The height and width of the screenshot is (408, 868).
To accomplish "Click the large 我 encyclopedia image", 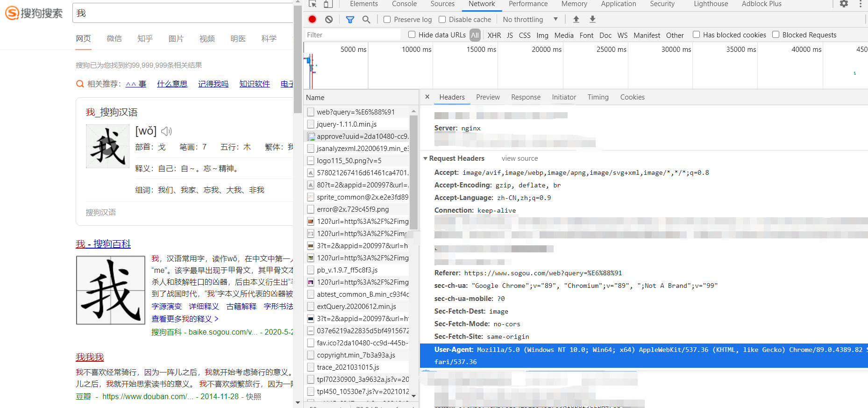I will [111, 290].
